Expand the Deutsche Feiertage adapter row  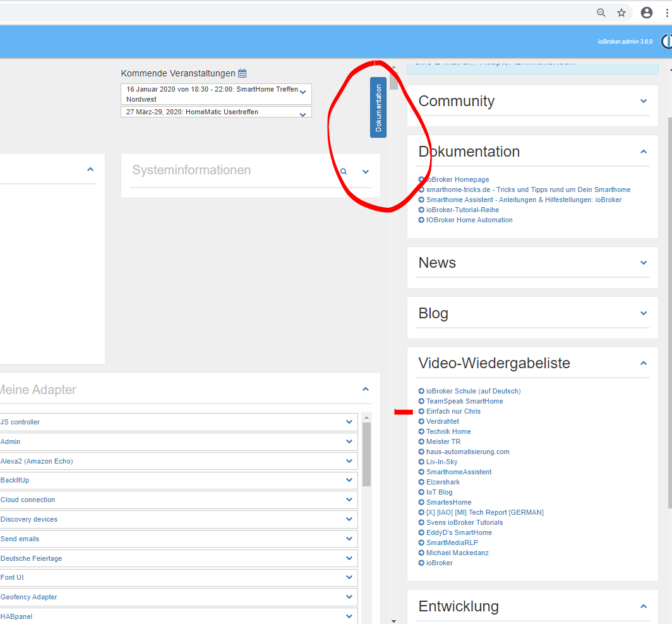pos(349,558)
